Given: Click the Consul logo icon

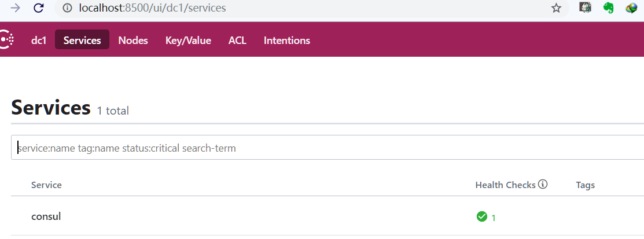Looking at the screenshot, I should pos(6,39).
